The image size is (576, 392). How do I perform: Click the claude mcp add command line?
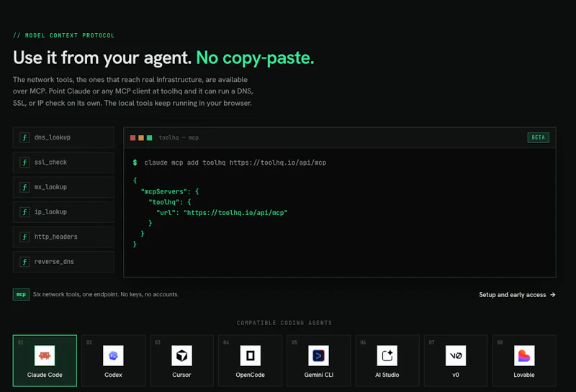coord(235,163)
